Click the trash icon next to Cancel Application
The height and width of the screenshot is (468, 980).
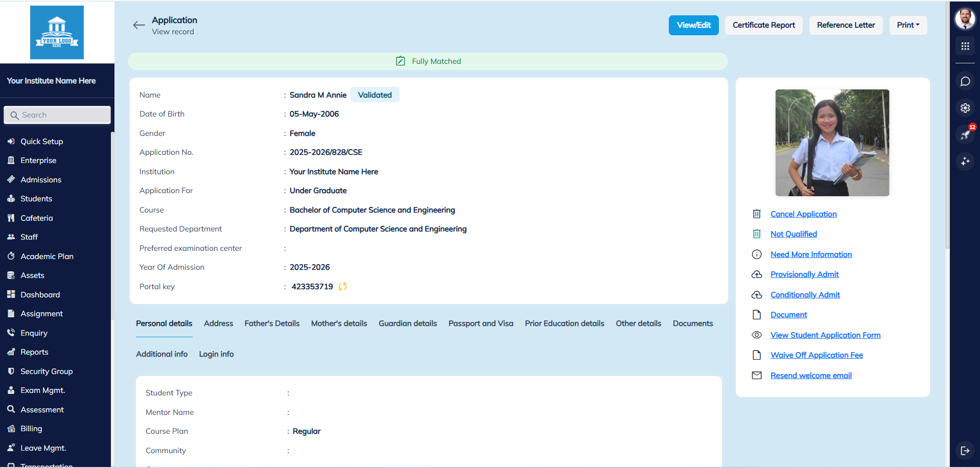point(757,214)
